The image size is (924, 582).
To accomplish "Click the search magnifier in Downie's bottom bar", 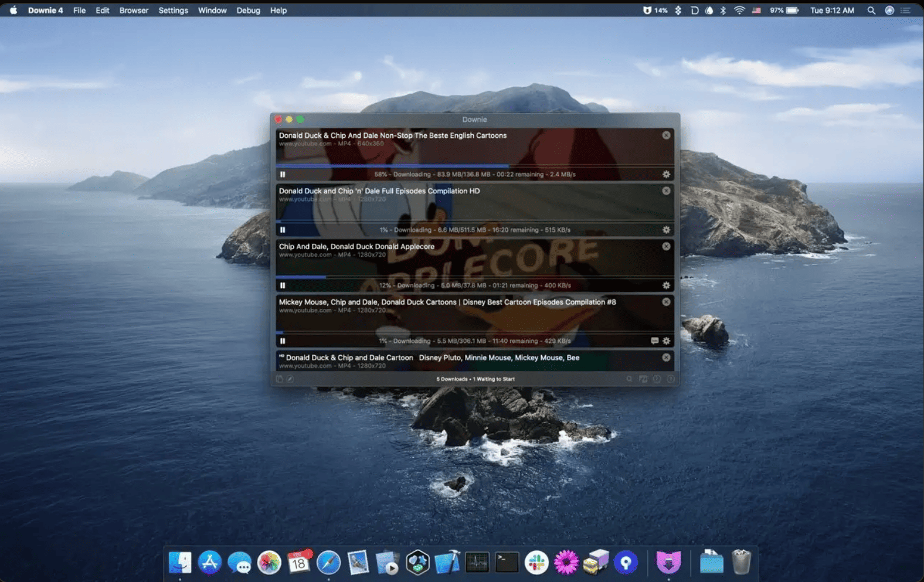I will [629, 379].
